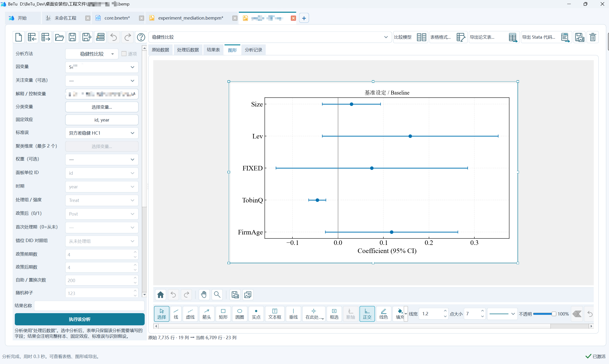
Task: Open the help question mark icon
Action: click(141, 37)
